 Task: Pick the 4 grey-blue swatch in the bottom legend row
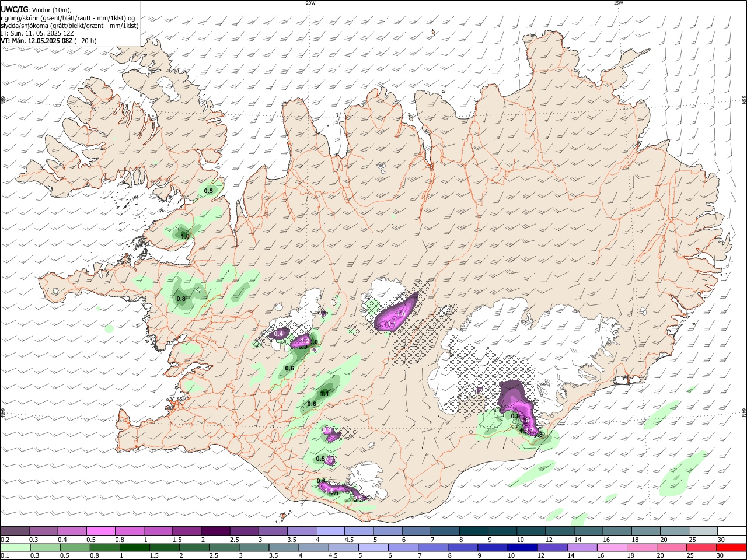(313, 547)
